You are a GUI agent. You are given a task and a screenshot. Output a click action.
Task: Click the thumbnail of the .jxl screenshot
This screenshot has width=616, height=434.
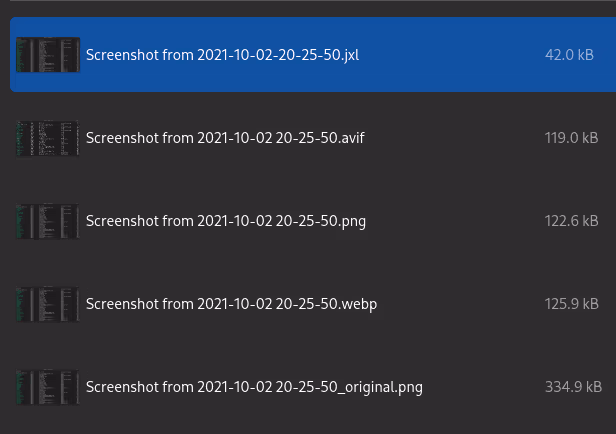(47, 55)
